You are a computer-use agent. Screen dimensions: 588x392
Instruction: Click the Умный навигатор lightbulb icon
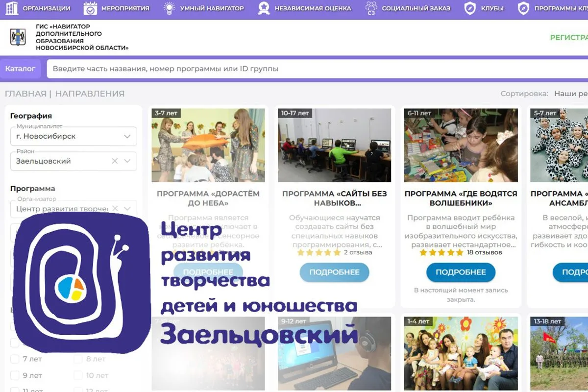(x=169, y=8)
